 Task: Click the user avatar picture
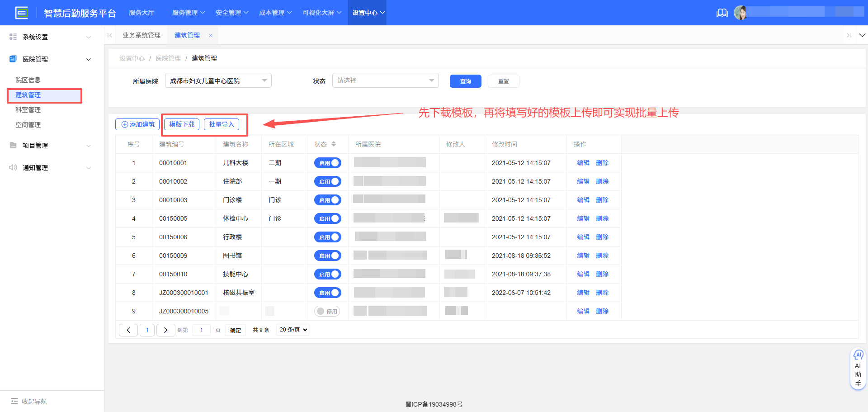click(x=740, y=13)
